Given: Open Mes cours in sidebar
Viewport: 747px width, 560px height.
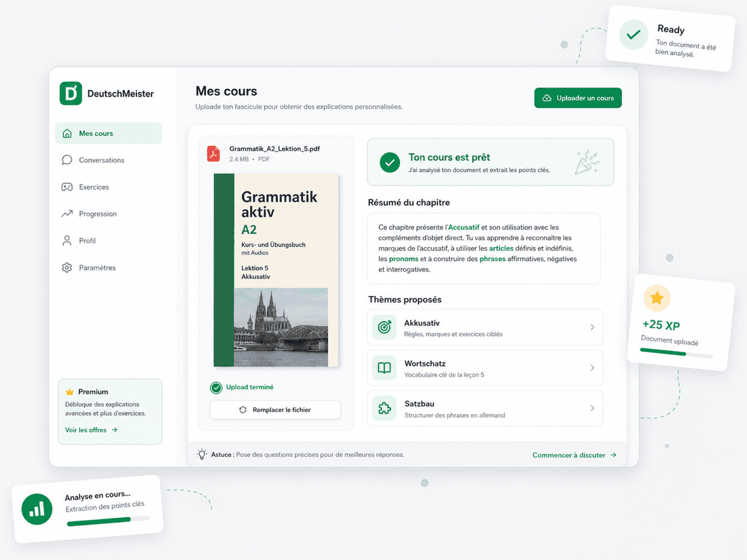Looking at the screenshot, I should tap(109, 133).
